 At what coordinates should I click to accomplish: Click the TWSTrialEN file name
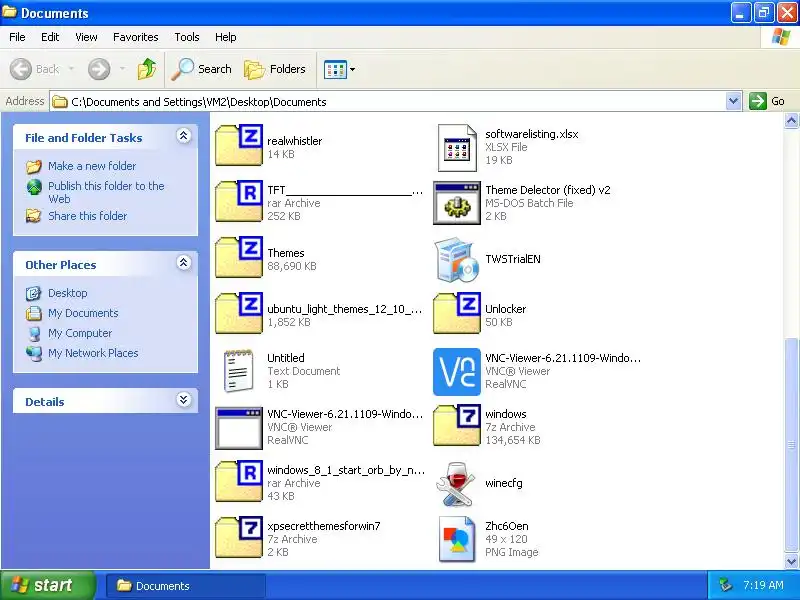(x=513, y=259)
